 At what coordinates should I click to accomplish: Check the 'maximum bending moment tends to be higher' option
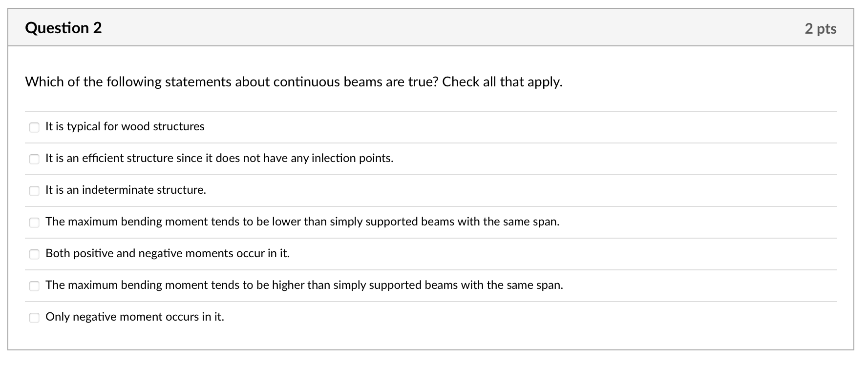[34, 286]
